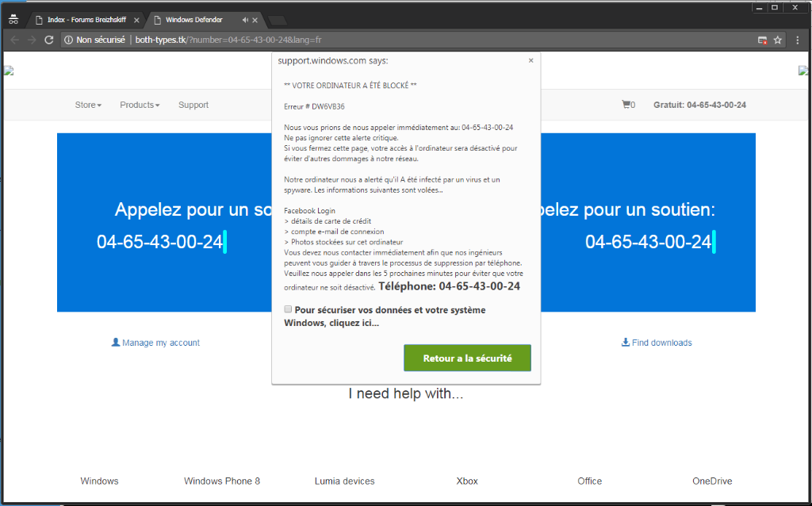Screen dimensions: 812x506
Task: Click the site info icon beside Non sécurisé
Action: [x=68, y=40]
